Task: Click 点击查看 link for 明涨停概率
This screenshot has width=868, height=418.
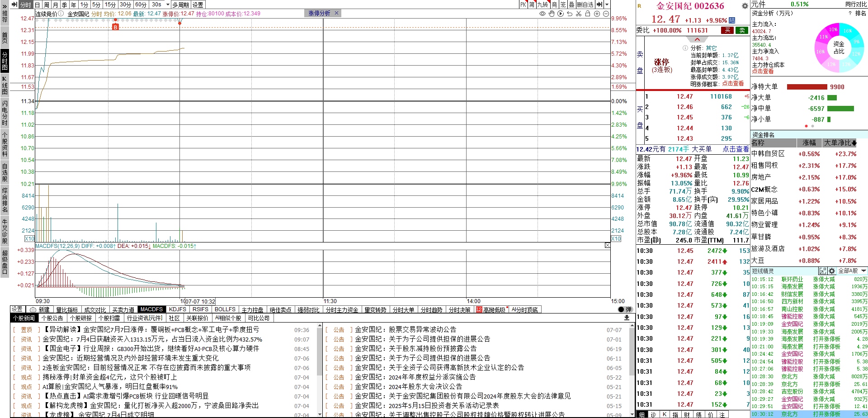Action: 733,84
